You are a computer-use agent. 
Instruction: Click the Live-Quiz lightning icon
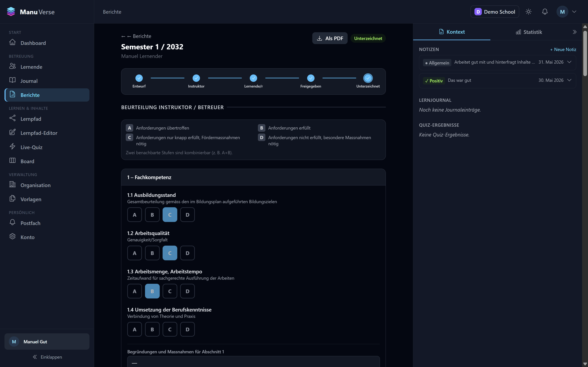12,147
